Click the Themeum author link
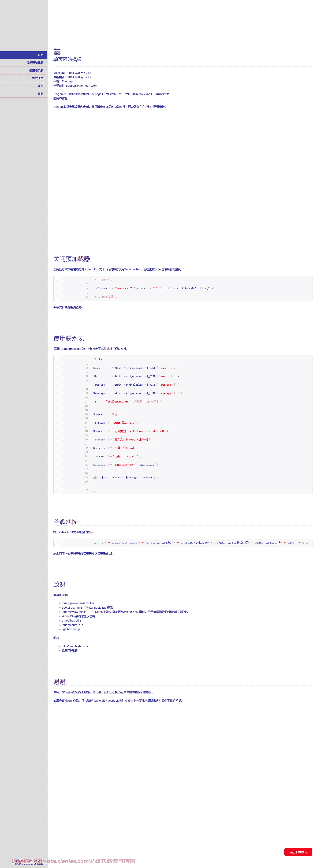The width and height of the screenshot is (317, 868). click(68, 82)
